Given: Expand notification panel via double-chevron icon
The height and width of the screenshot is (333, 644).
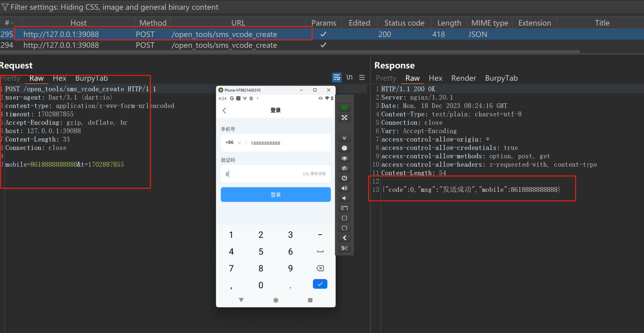Looking at the screenshot, I should coord(345,138).
